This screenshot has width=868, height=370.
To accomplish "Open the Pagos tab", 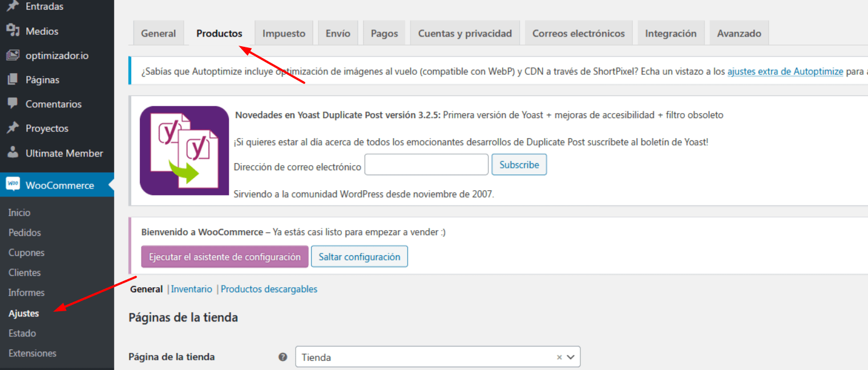I will [384, 33].
